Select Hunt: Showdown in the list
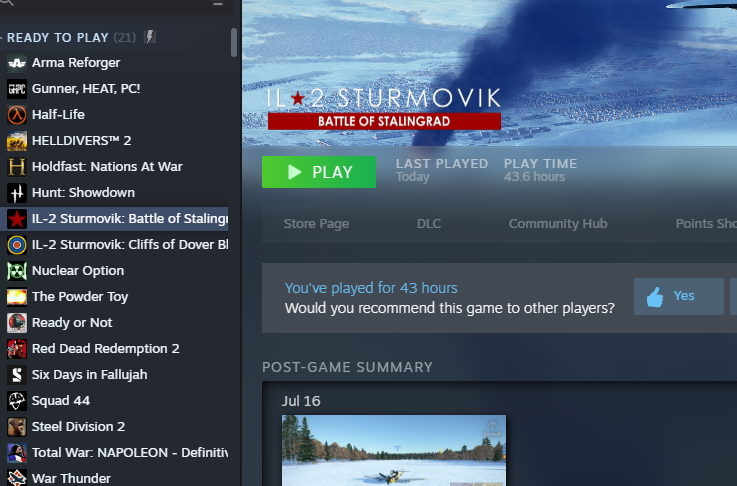Screen dimensions: 737x486 tap(114, 193)
